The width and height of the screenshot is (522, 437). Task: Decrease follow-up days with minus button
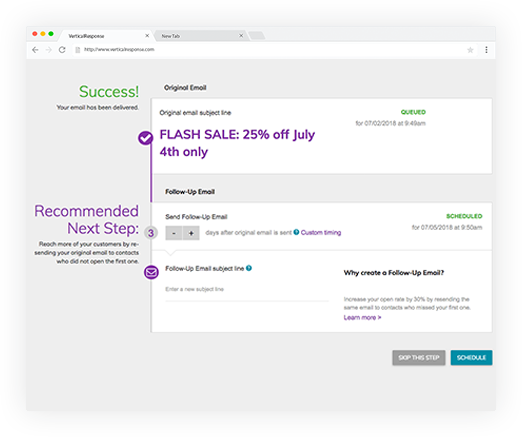pyautogui.click(x=174, y=233)
